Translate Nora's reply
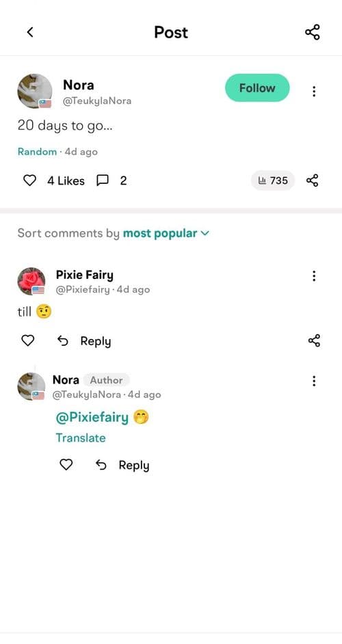Screen dimensions: 342x644 click(81, 438)
